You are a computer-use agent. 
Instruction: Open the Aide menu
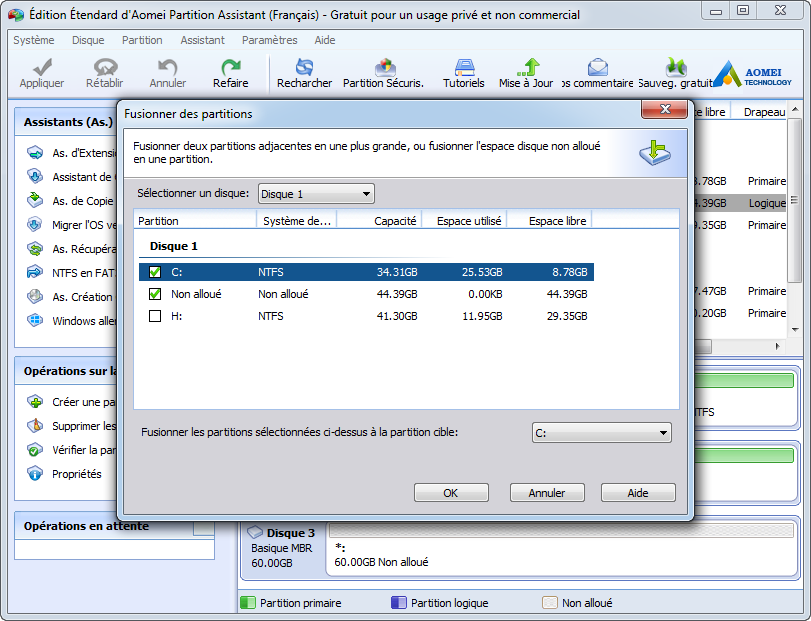click(x=325, y=40)
